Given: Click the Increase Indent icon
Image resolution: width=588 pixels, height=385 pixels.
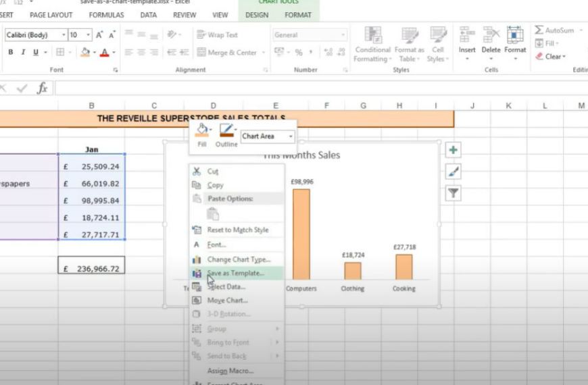Looking at the screenshot, I should pos(184,52).
